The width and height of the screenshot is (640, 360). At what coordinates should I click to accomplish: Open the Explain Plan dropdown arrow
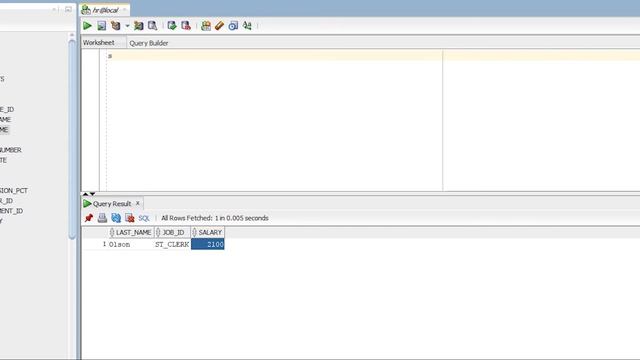click(x=127, y=26)
